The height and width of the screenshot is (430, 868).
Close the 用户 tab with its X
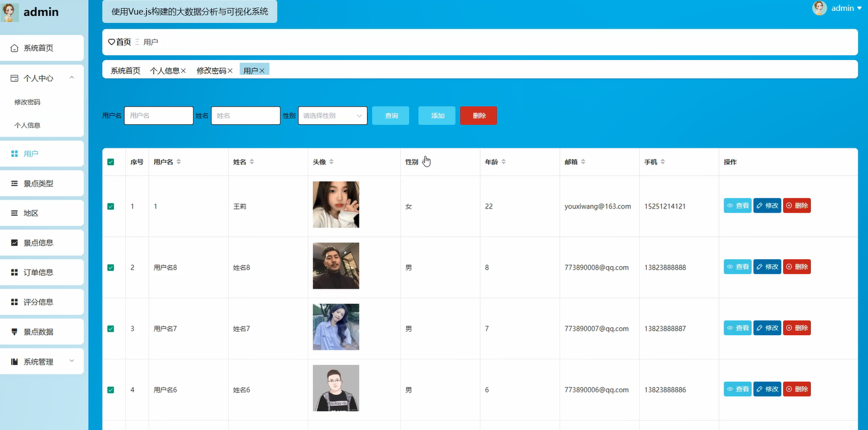[x=262, y=71]
